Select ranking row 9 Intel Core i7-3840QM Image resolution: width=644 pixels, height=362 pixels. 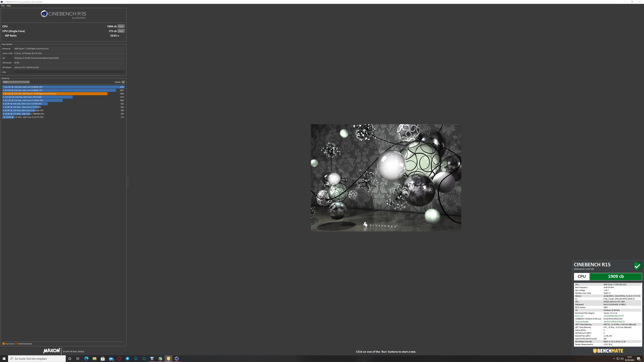pyautogui.click(x=64, y=114)
